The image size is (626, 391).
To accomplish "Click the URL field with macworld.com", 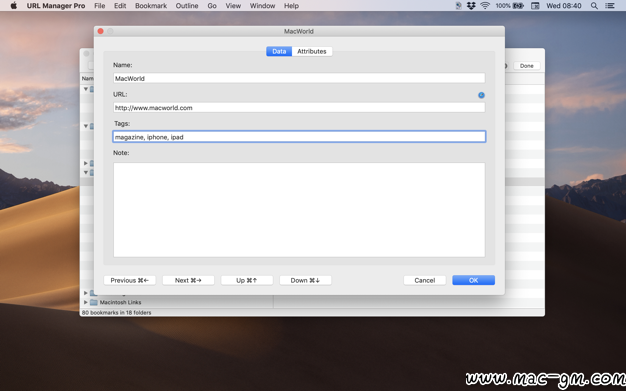I will 299,107.
